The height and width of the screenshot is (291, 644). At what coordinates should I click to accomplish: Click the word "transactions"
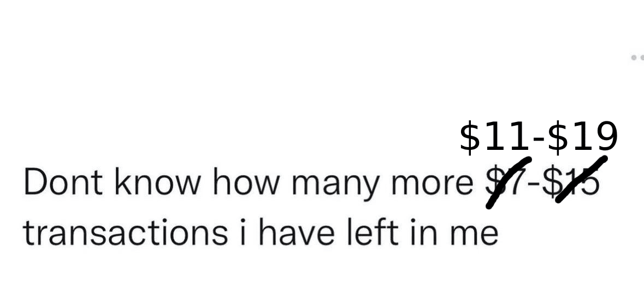125,231
